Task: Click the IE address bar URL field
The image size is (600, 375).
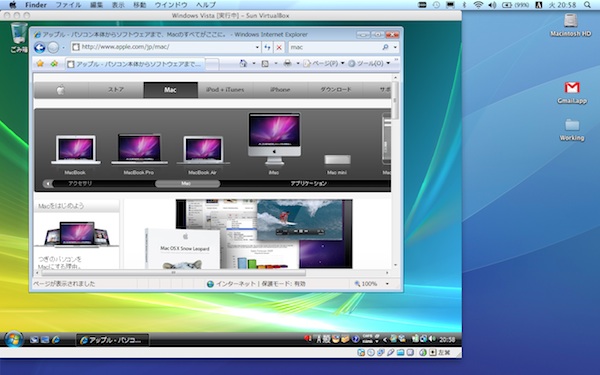Action: tap(163, 47)
